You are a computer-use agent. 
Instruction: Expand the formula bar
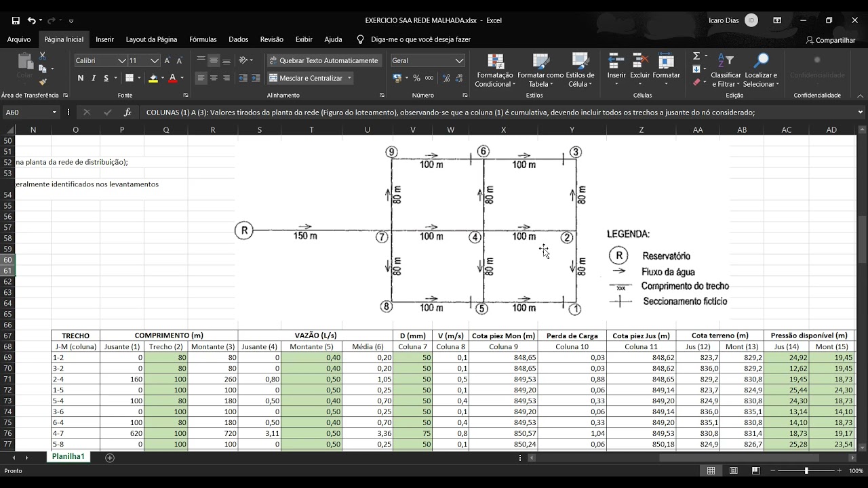[861, 113]
